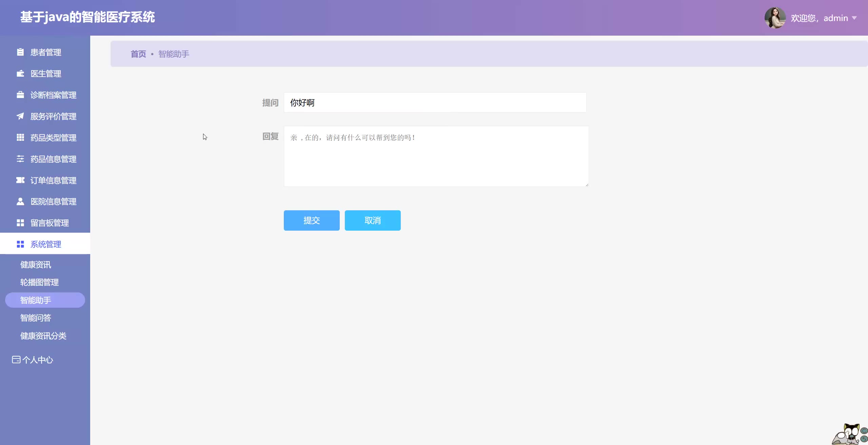Click the 医院信息管理 person icon
868x445 pixels.
pyautogui.click(x=20, y=201)
